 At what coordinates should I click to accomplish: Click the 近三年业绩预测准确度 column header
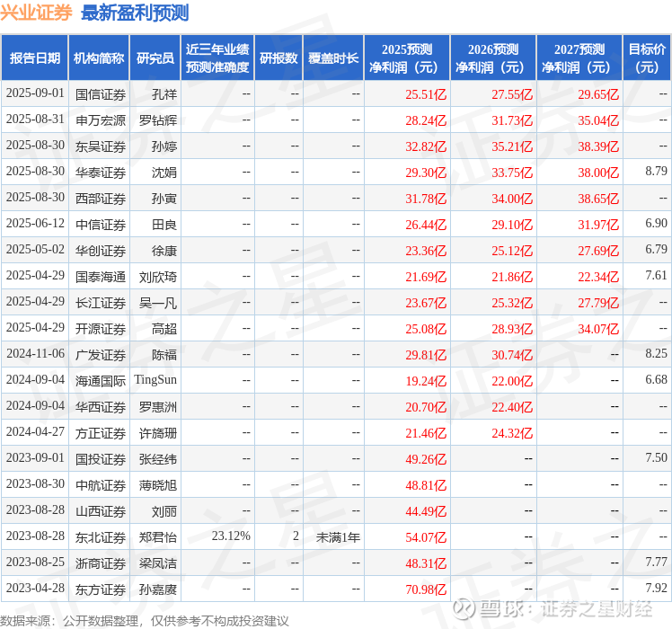click(217, 58)
